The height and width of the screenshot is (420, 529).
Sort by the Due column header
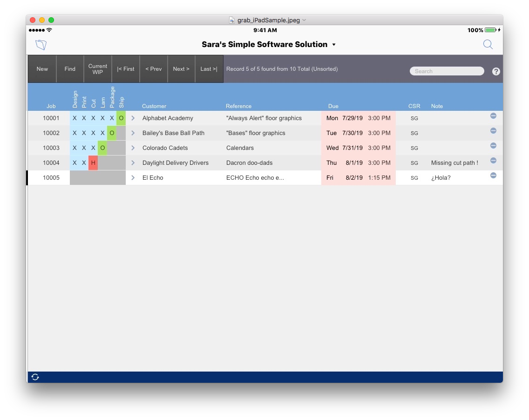pyautogui.click(x=333, y=106)
